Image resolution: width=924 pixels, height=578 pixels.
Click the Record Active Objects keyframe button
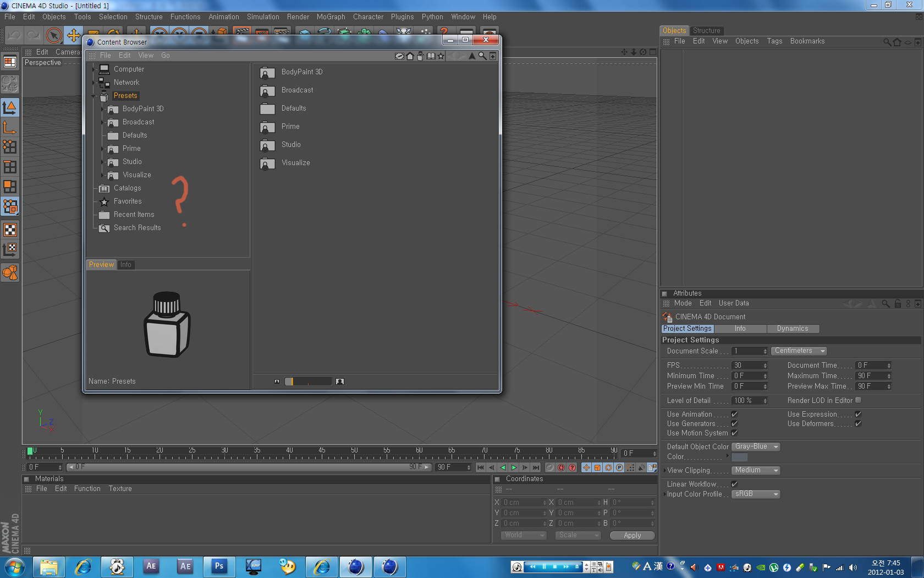point(550,467)
